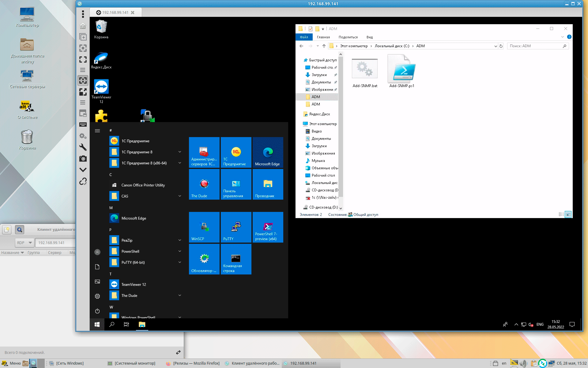
Task: Open the Вид ribbon tab
Action: coord(369,37)
